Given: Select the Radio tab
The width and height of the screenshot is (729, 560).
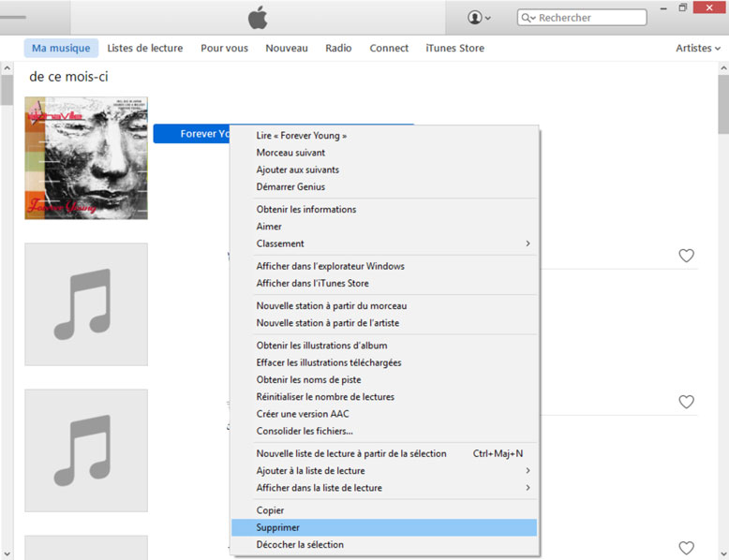Looking at the screenshot, I should click(x=338, y=48).
